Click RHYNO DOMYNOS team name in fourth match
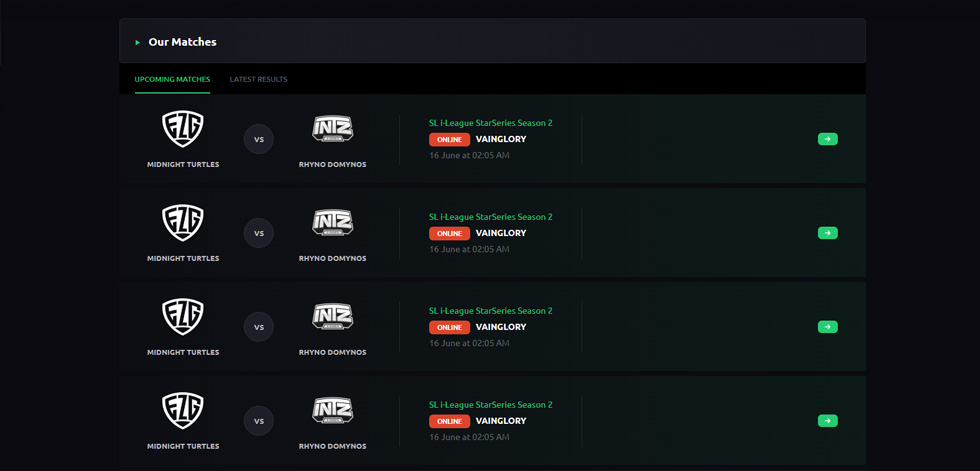The image size is (980, 471). pos(332,447)
